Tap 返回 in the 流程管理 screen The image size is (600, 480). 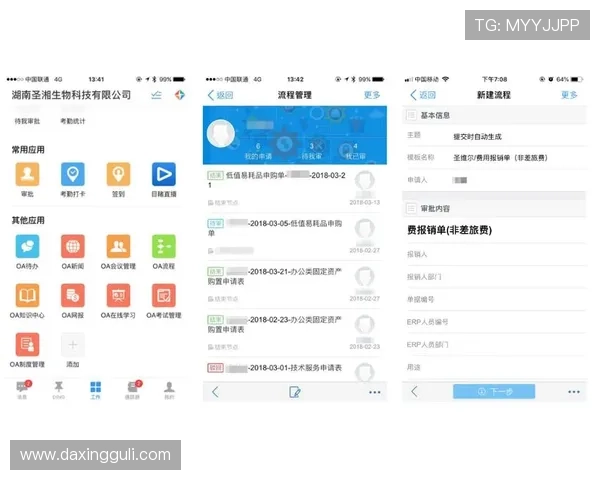tap(220, 95)
